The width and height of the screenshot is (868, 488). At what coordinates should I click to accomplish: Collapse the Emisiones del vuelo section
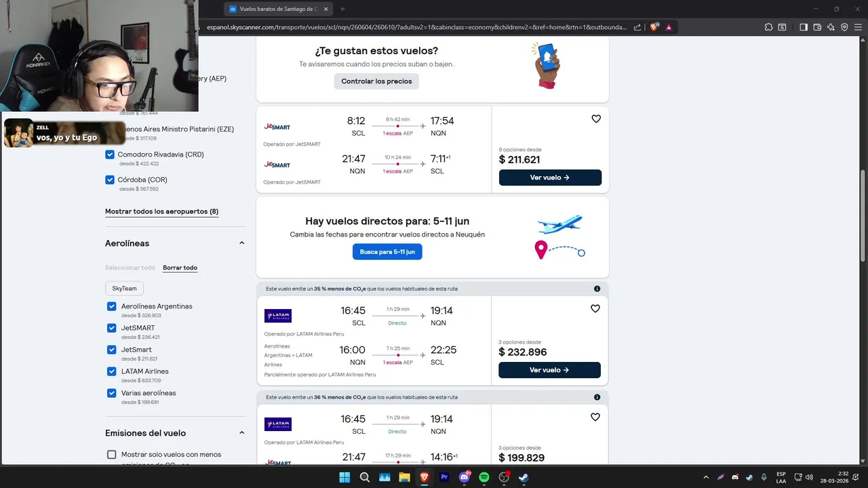pos(241,433)
